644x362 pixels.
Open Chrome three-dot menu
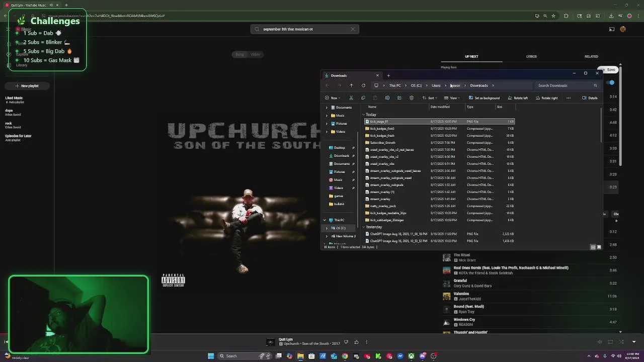pos(637,16)
